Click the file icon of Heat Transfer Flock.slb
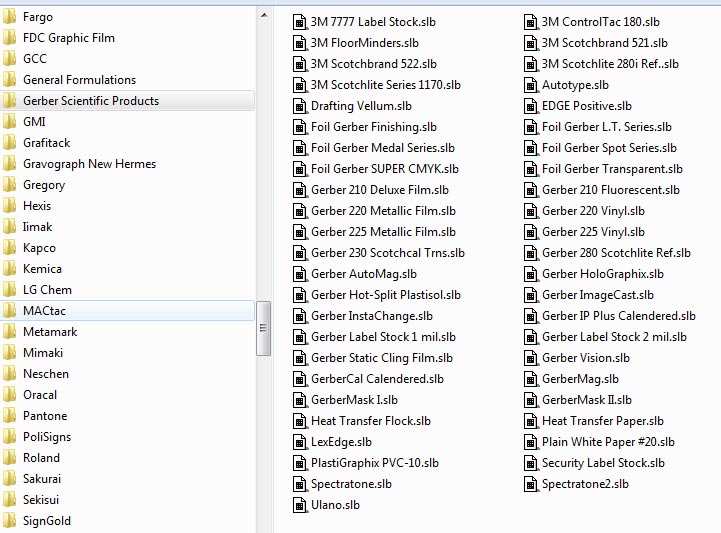Image resolution: width=721 pixels, height=533 pixels. point(299,421)
